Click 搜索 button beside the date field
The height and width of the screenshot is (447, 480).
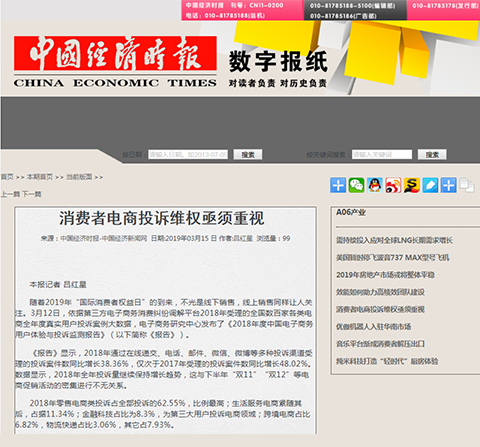(x=248, y=154)
